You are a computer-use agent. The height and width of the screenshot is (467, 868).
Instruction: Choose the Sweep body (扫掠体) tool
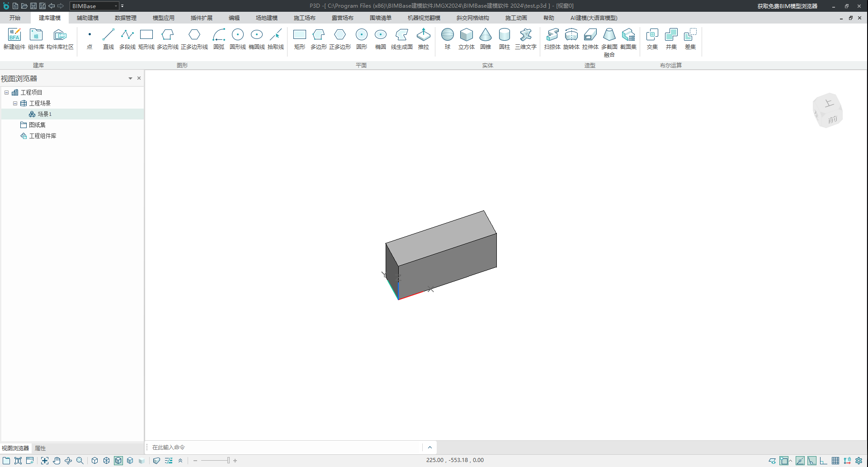[552, 38]
